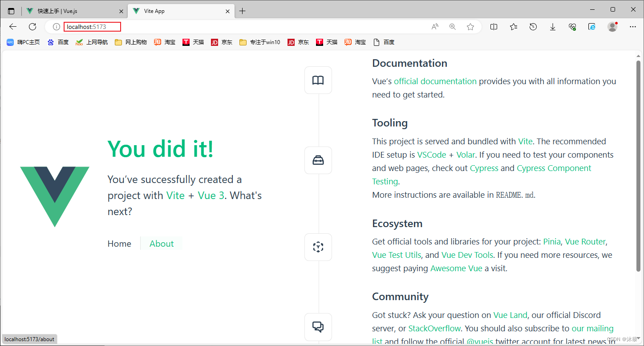Follow the Vite link in hero text
This screenshot has width=644, height=346.
[175, 195]
